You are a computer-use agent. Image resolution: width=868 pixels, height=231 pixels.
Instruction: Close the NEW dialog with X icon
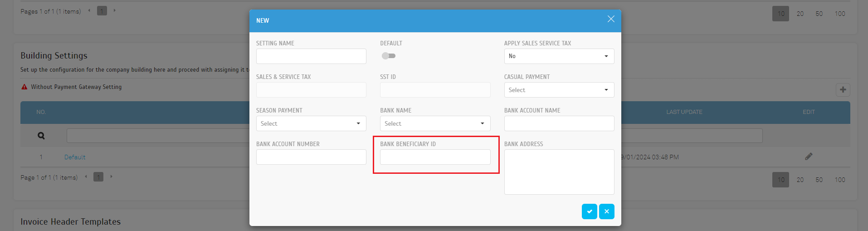611,19
